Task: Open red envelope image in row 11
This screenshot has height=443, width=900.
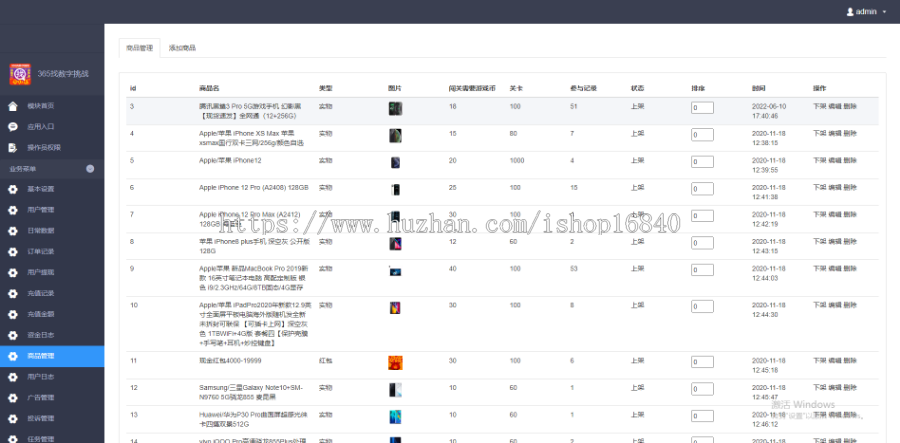Action: click(x=395, y=363)
